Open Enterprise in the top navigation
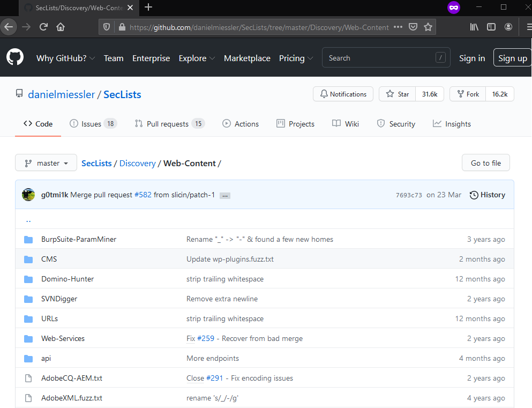This screenshot has height=408, width=532. coord(151,58)
